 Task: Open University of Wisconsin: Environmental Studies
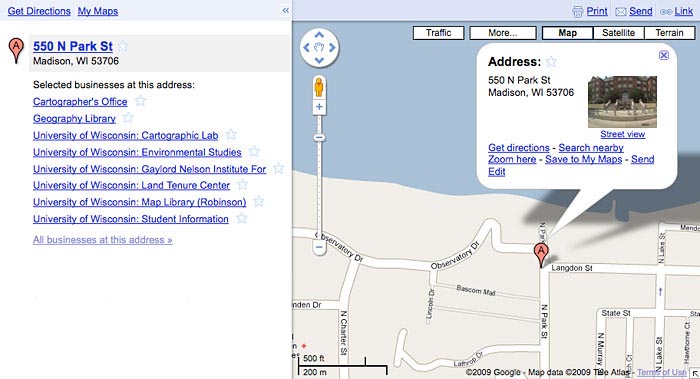pos(137,152)
